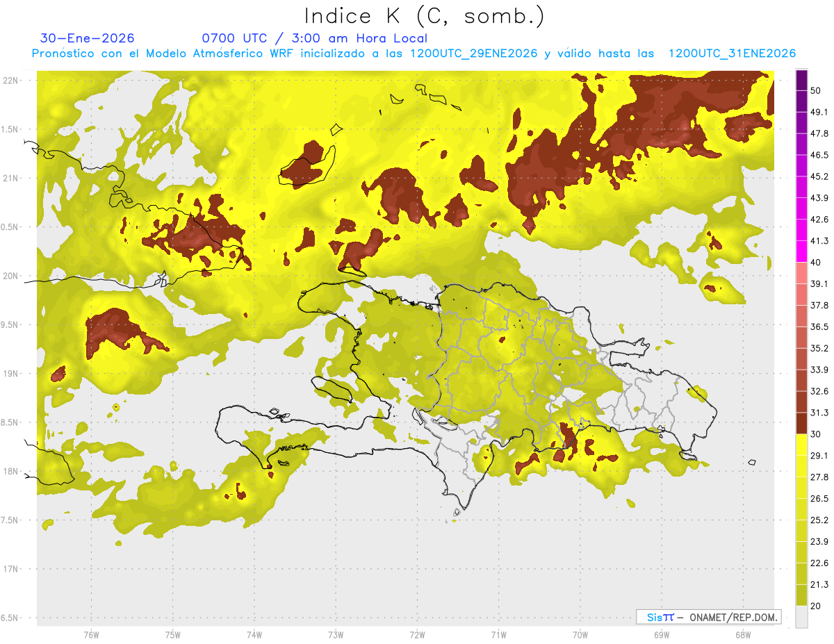Click the '23.9' color bar value
This screenshot has height=644, width=834.
click(x=819, y=542)
